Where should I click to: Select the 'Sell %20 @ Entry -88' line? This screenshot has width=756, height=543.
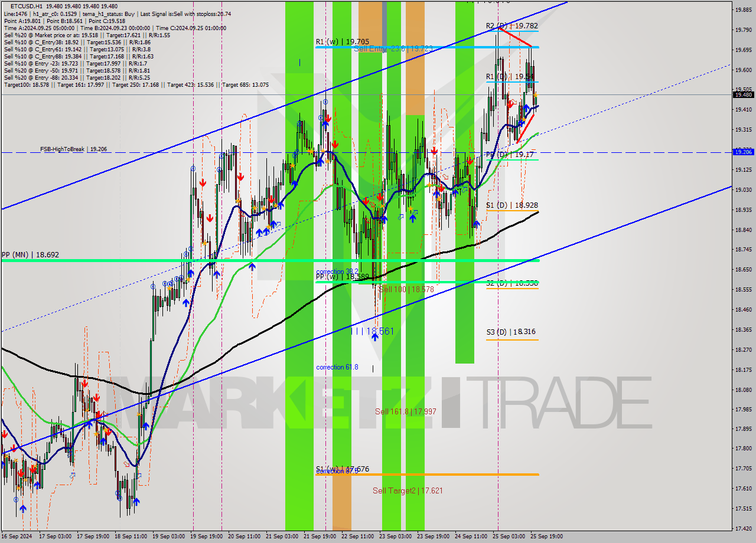click(x=77, y=78)
